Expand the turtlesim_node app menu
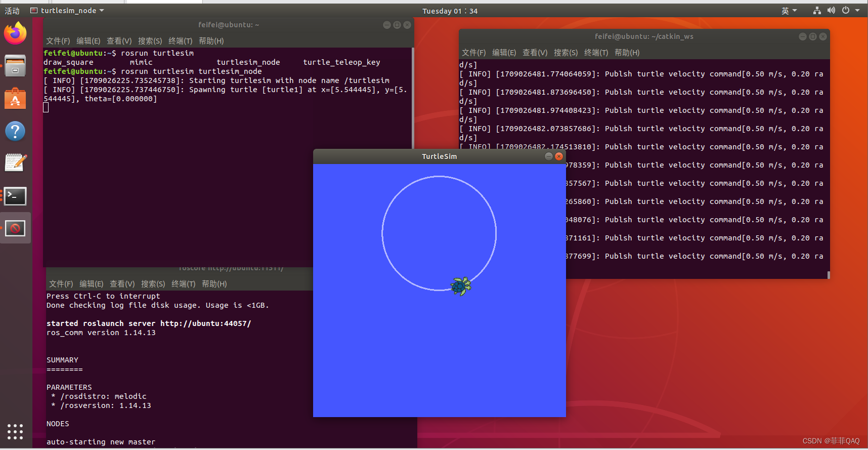 click(67, 11)
